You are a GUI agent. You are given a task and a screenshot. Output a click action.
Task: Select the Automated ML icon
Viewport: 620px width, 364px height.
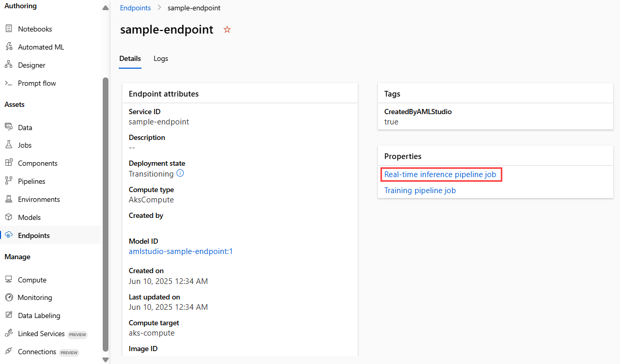click(x=8, y=47)
